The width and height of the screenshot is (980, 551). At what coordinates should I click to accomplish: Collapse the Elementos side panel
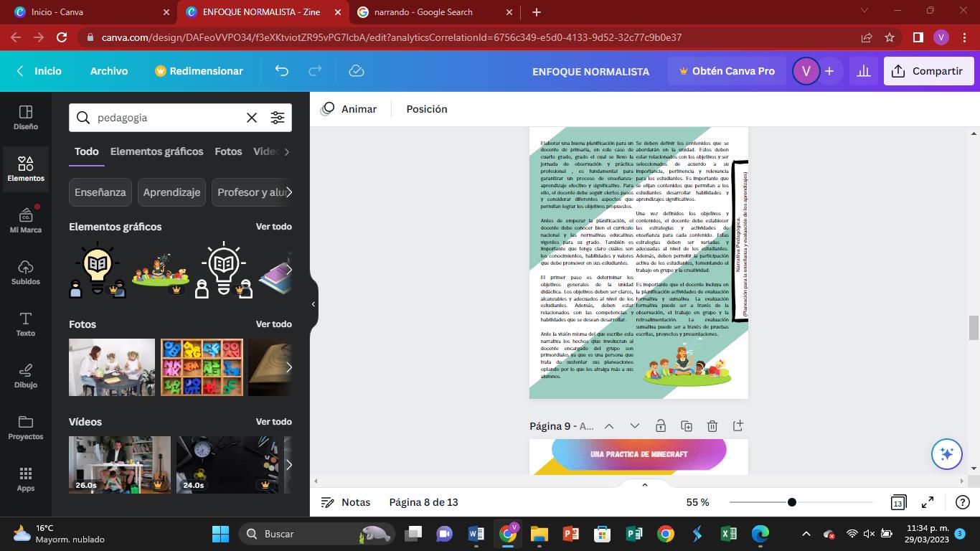click(x=314, y=304)
